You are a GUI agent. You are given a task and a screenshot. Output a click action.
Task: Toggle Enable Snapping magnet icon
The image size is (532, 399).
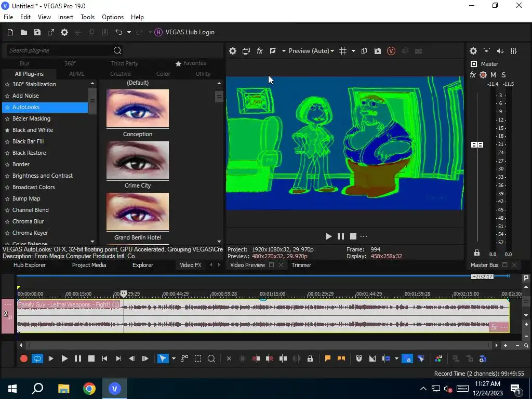click(359, 358)
